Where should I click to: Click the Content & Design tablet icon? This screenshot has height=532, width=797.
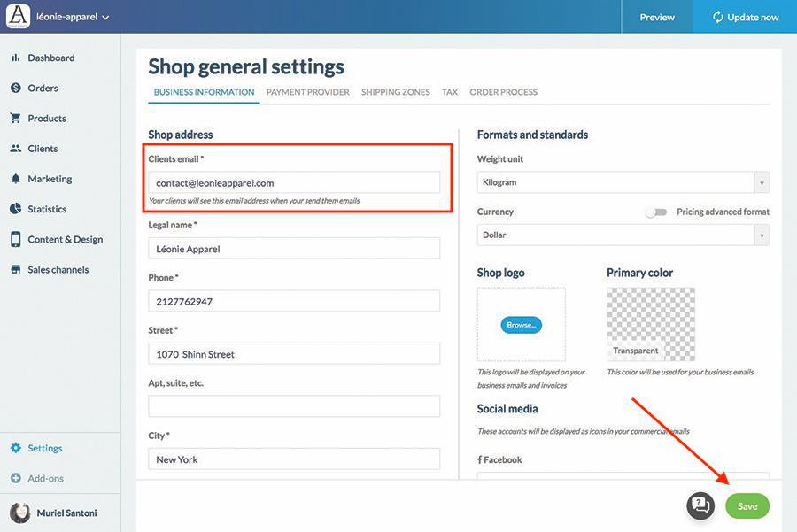(x=15, y=239)
